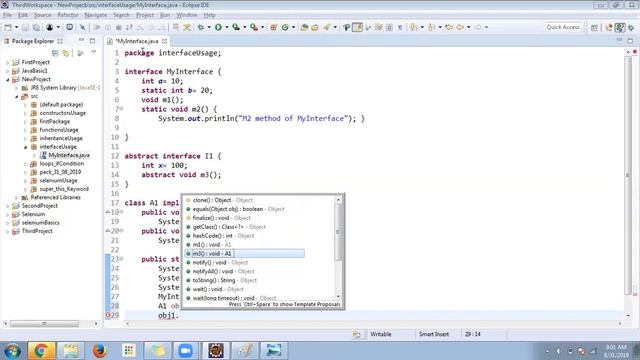Click the Open Perspective icon
The image size is (640, 360).
click(594, 27)
